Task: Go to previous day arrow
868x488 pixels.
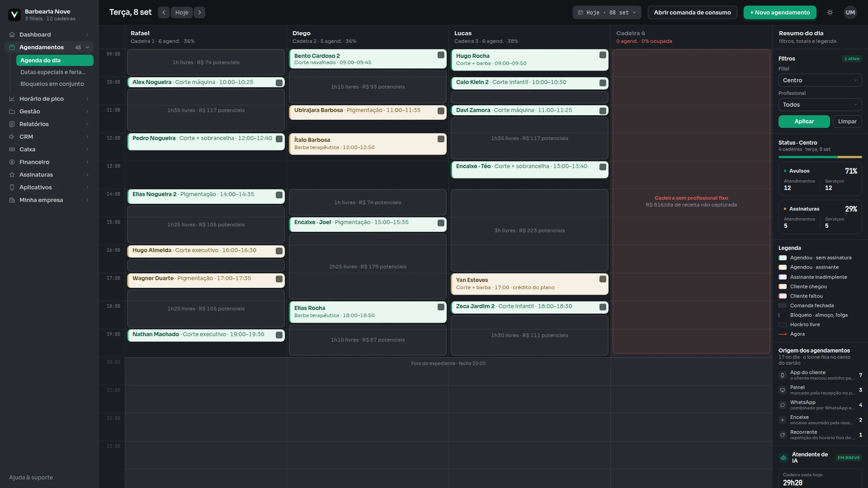Action: [x=164, y=13]
